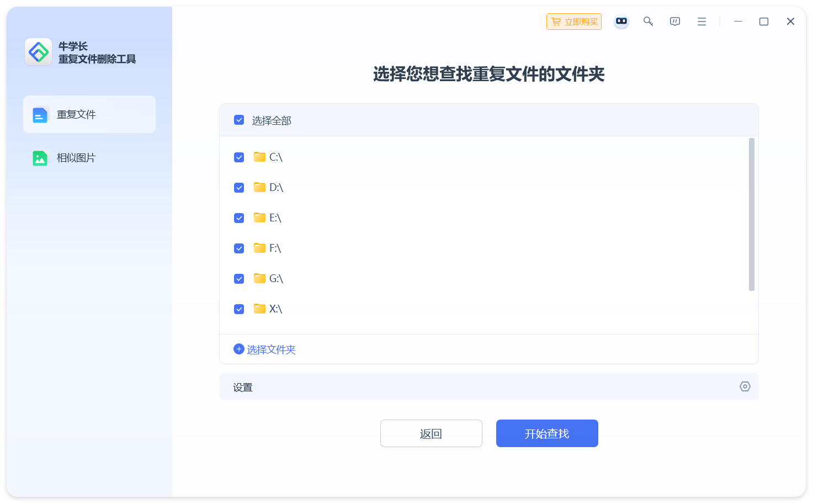The image size is (813, 504).
Task: Click the 选择文件夹 link
Action: pos(271,349)
